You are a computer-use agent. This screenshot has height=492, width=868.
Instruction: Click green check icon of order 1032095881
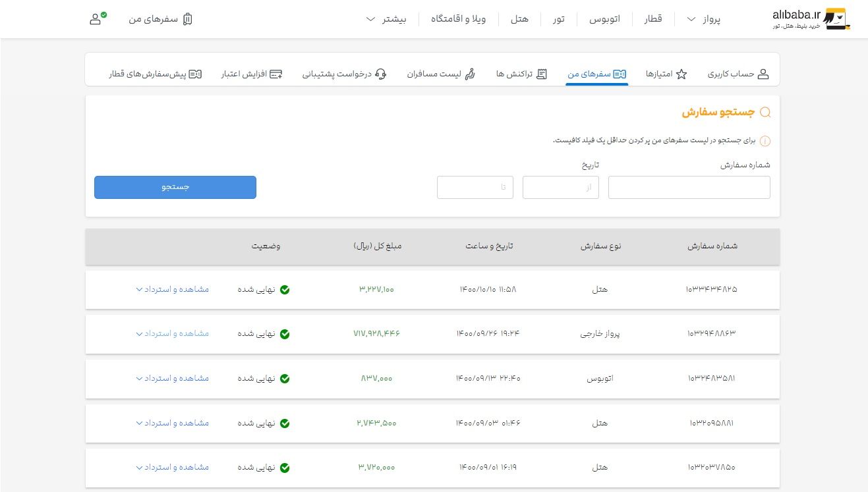pyautogui.click(x=285, y=423)
